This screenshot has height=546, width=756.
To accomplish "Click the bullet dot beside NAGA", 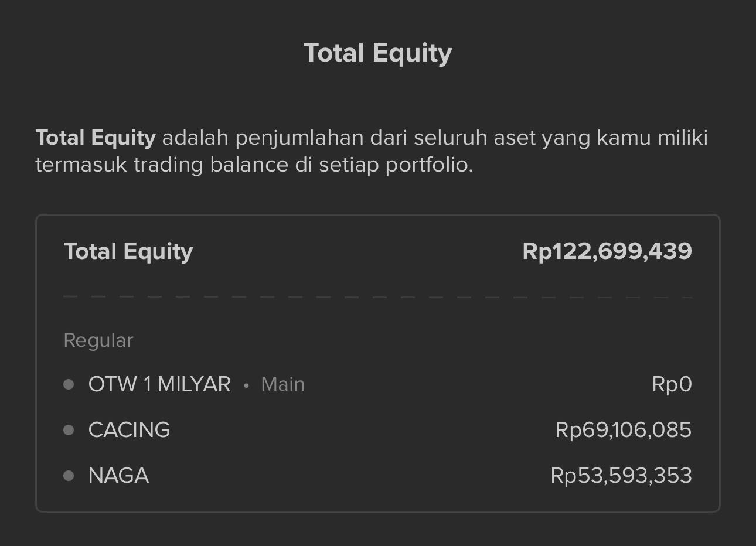I will pos(69,476).
